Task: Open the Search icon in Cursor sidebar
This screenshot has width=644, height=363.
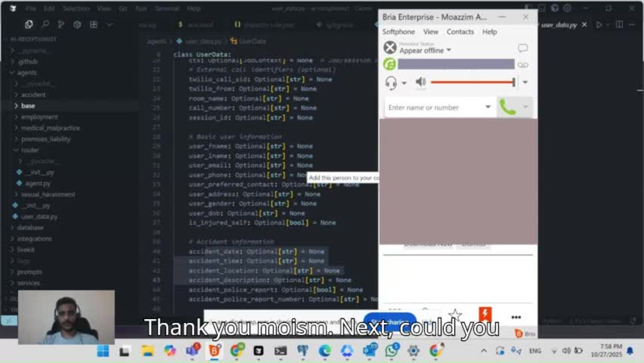Action: click(45, 25)
